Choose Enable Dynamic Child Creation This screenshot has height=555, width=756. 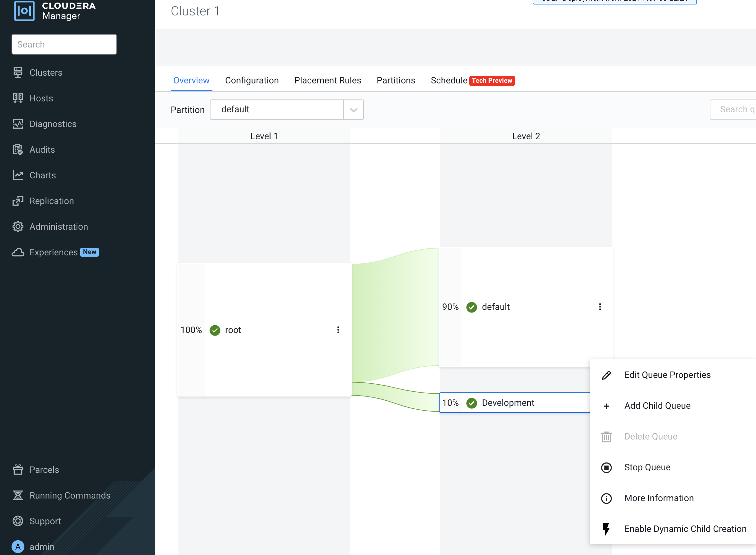(685, 529)
